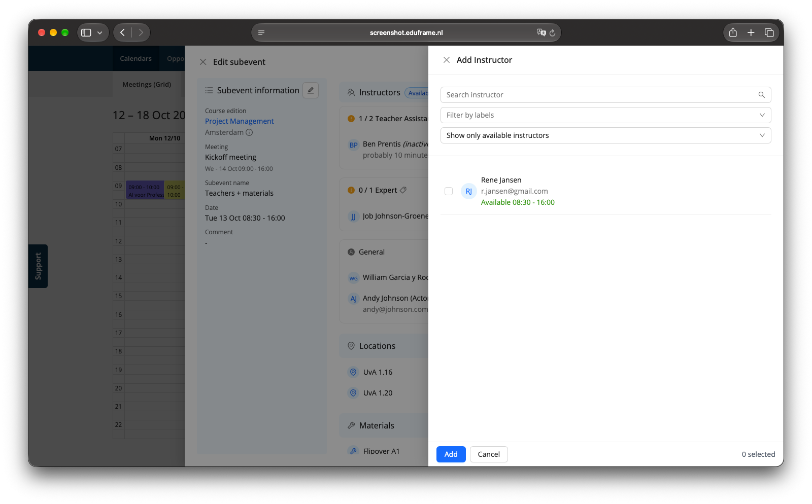This screenshot has width=812, height=504.
Task: Open the Filter by labels dropdown
Action: [605, 115]
